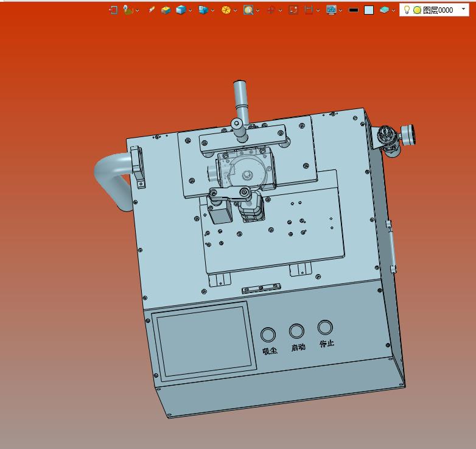Select the 吸尘 round button on model
The width and height of the screenshot is (476, 449).
click(268, 334)
